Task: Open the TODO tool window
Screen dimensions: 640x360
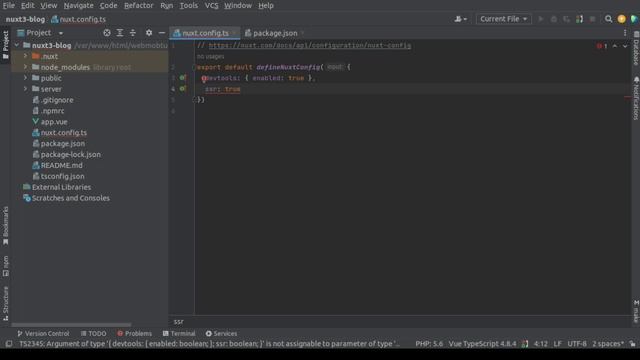Action: 93,333
